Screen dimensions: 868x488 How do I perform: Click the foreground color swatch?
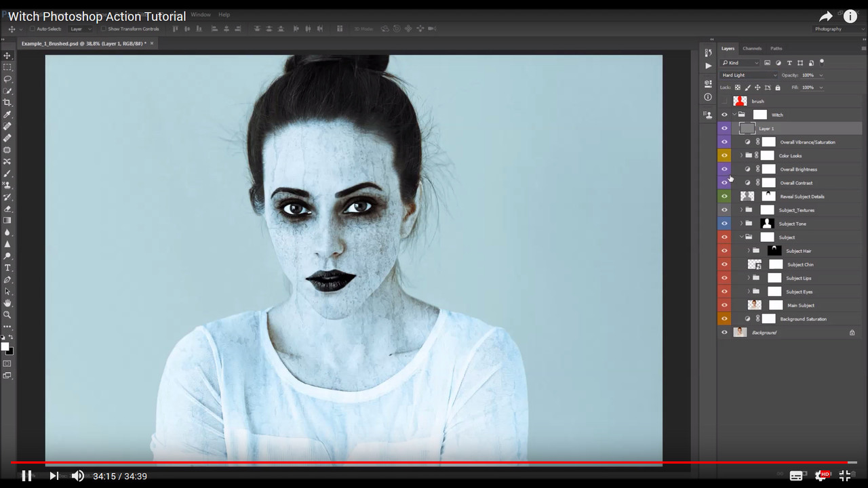(x=5, y=347)
